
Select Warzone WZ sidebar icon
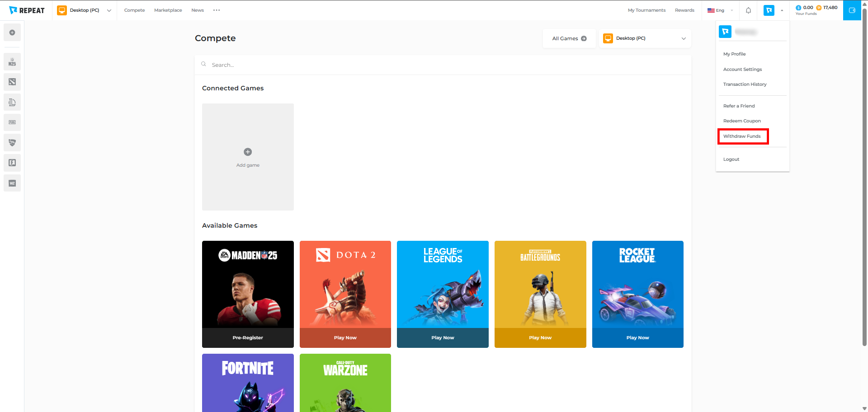[12, 183]
